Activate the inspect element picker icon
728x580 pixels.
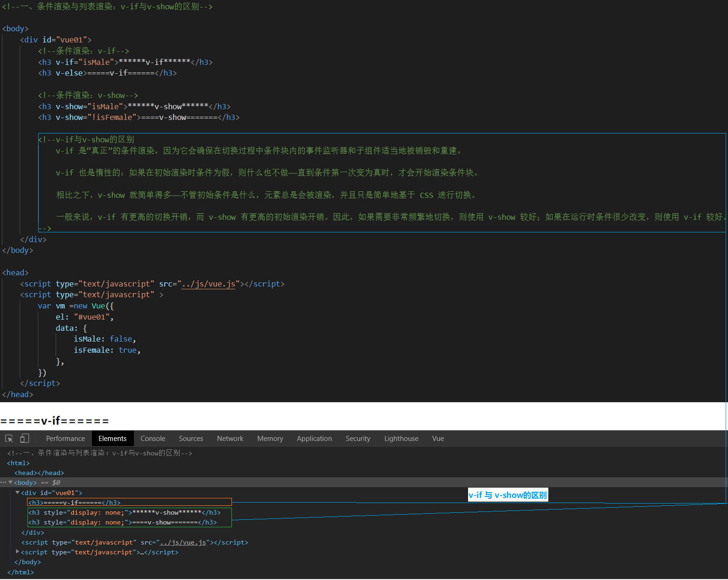(x=9, y=439)
